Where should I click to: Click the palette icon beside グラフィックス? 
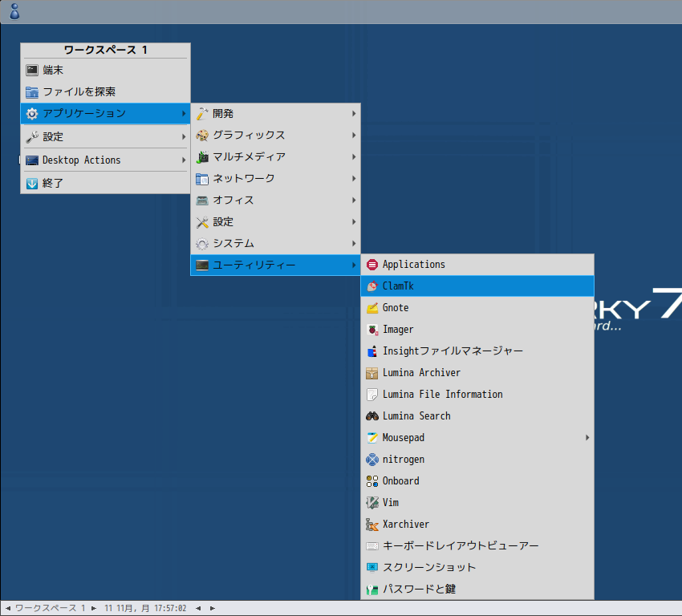click(202, 136)
